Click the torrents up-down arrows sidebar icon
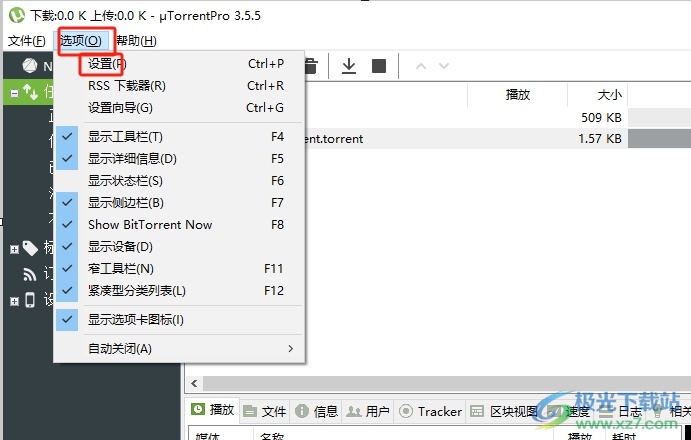This screenshot has width=691, height=440. pyautogui.click(x=30, y=92)
